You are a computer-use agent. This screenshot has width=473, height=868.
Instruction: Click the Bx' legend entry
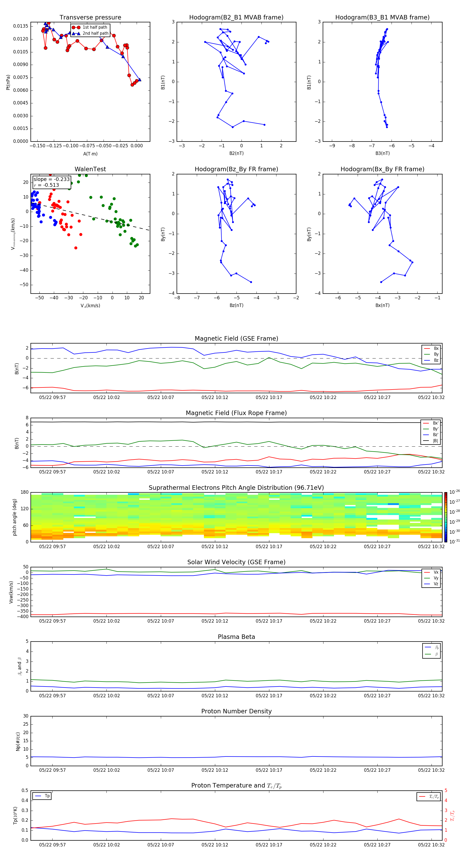[431, 423]
